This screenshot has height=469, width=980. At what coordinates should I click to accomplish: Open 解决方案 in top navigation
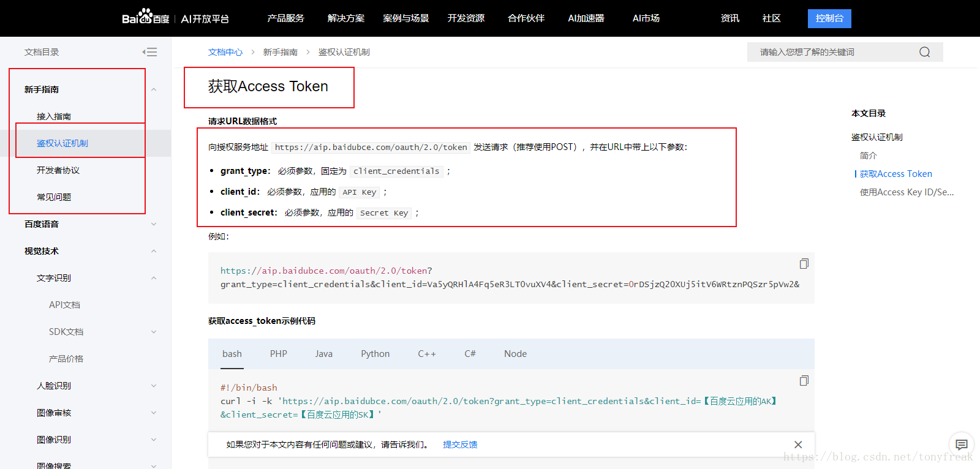click(x=346, y=18)
